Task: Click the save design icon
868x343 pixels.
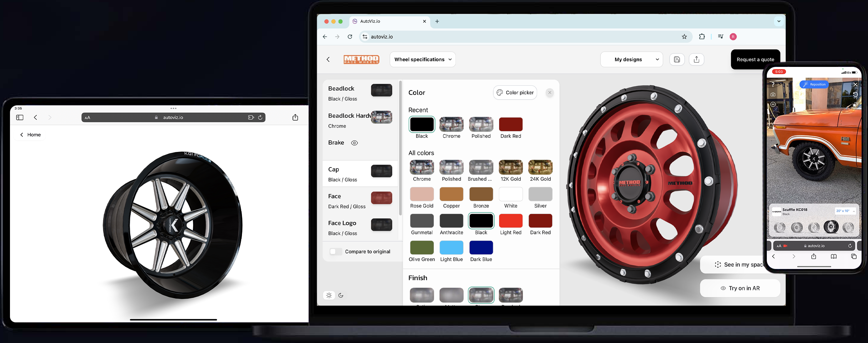Action: pos(677,59)
